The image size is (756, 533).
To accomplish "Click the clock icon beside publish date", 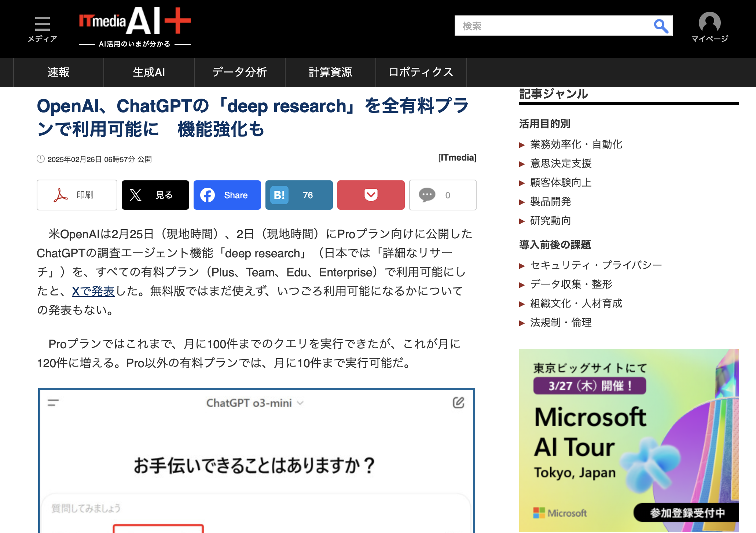I will pyautogui.click(x=41, y=159).
